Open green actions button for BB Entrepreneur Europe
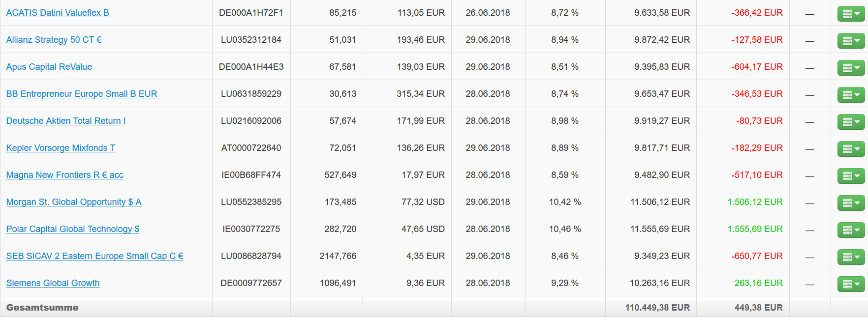This screenshot has height=317, width=868. coord(851,95)
